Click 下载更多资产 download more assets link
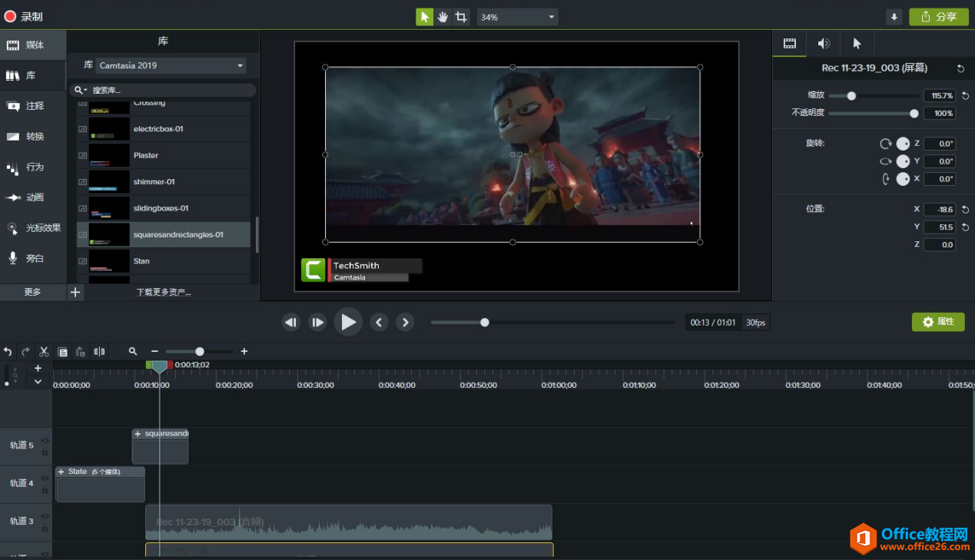This screenshot has width=975, height=560. pyautogui.click(x=164, y=292)
